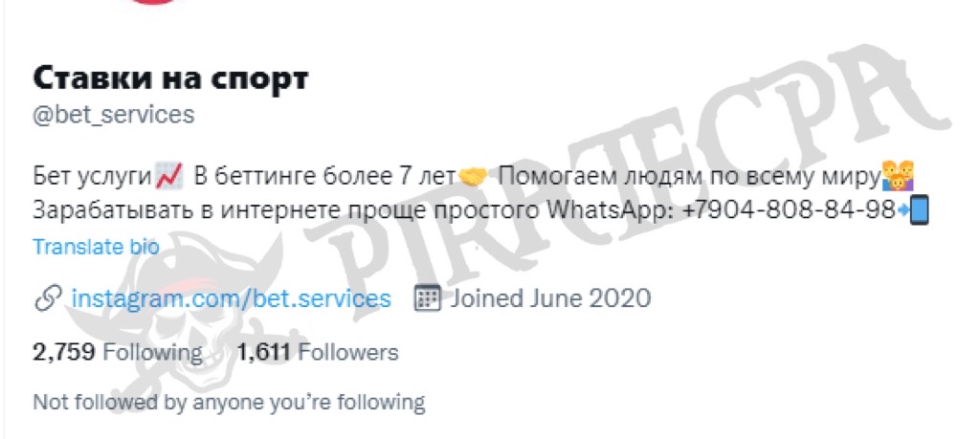
Task: Click the red chart emoji after Бет услуги
Action: coord(168,177)
